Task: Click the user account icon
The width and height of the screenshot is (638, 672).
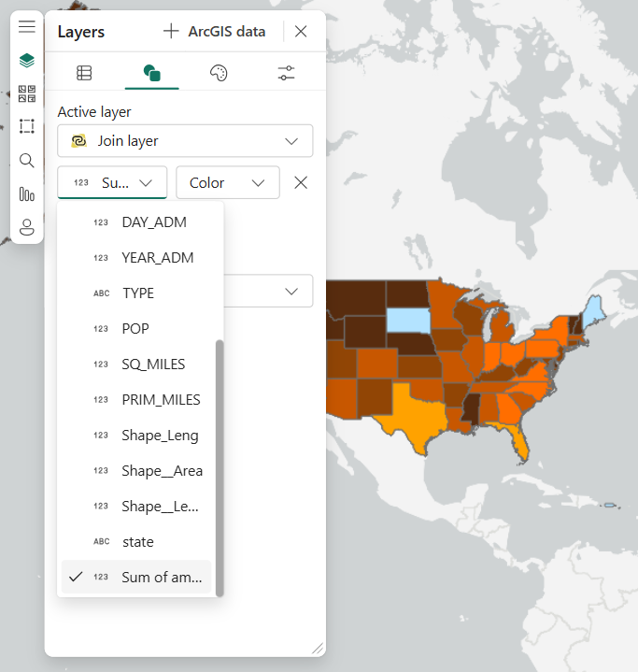Action: tap(26, 227)
